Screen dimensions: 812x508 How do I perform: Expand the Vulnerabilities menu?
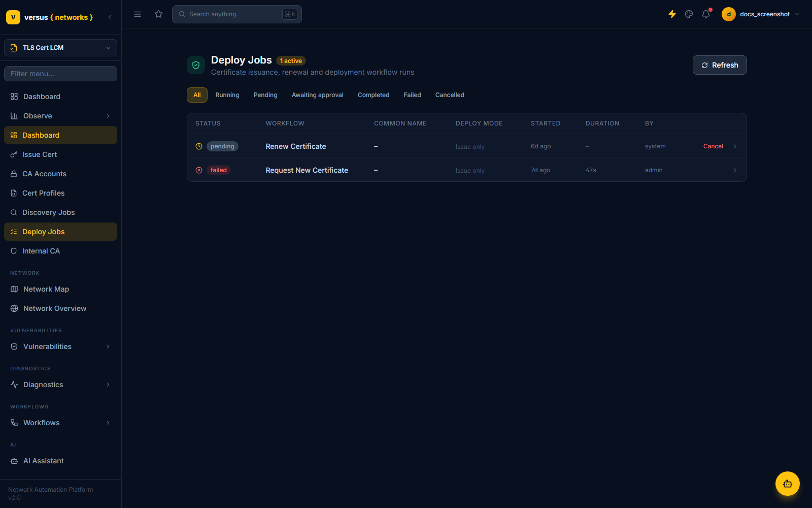click(x=60, y=346)
